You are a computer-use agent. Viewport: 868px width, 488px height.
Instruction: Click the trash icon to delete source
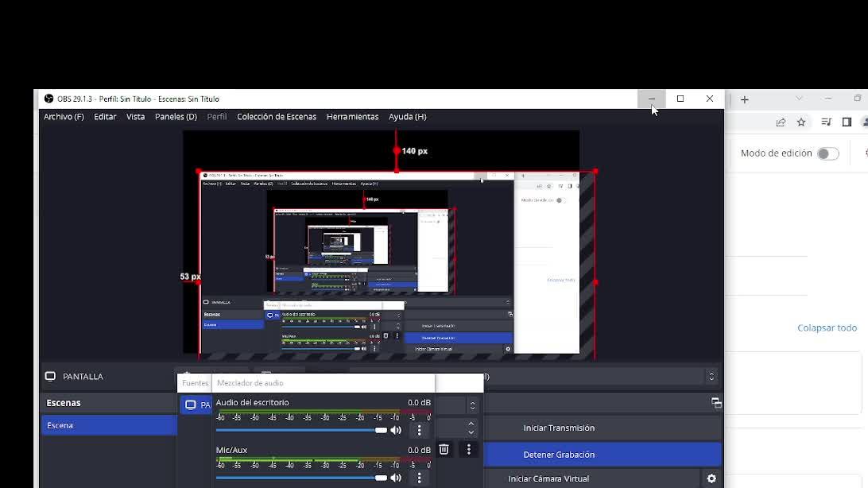[x=444, y=449]
